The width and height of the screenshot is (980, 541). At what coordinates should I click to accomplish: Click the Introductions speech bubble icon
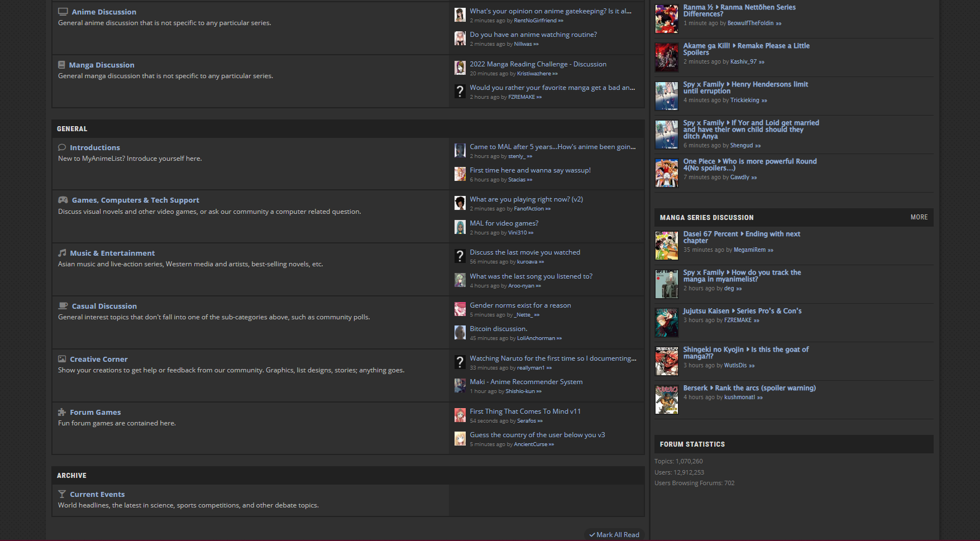point(62,147)
